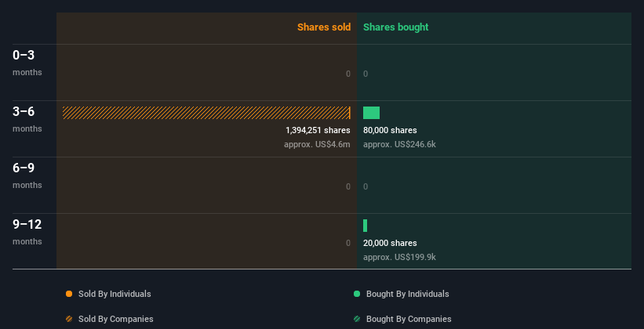This screenshot has height=329, width=644.
Task: Select the Shares sold column header
Action: pyautogui.click(x=324, y=27)
